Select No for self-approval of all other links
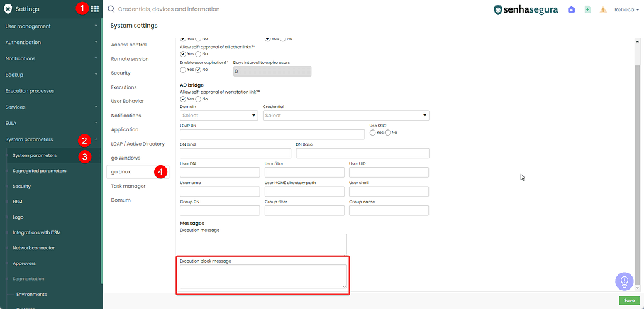This screenshot has width=644, height=309. tap(198, 54)
